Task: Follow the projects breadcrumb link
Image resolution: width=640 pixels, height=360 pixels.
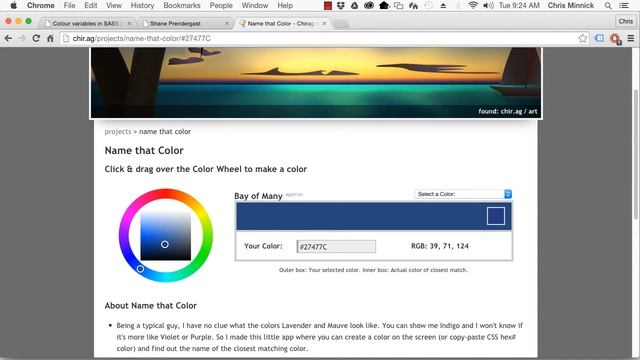Action: (118, 131)
